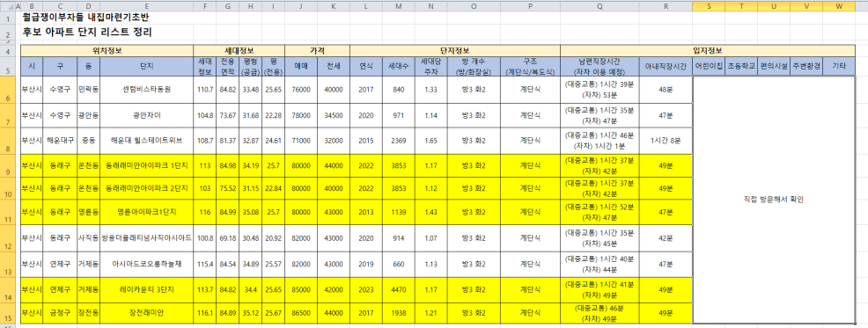
Task: Click the parking ratio cell 1.65
Action: click(x=430, y=141)
